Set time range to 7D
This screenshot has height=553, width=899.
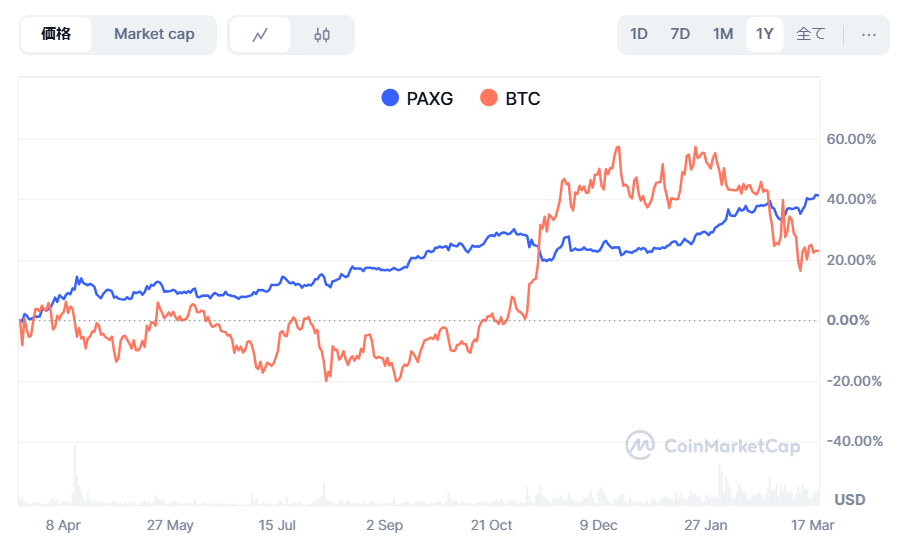tap(680, 34)
